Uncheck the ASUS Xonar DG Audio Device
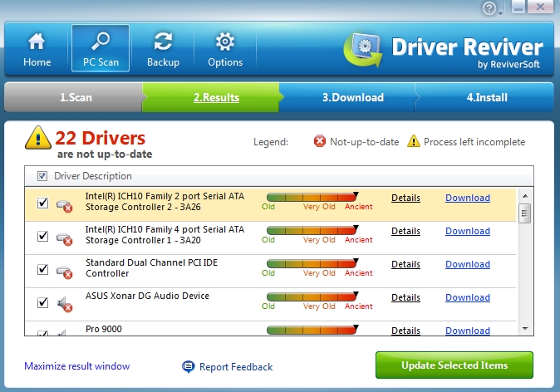Screen dimensions: 560x392 42,302
